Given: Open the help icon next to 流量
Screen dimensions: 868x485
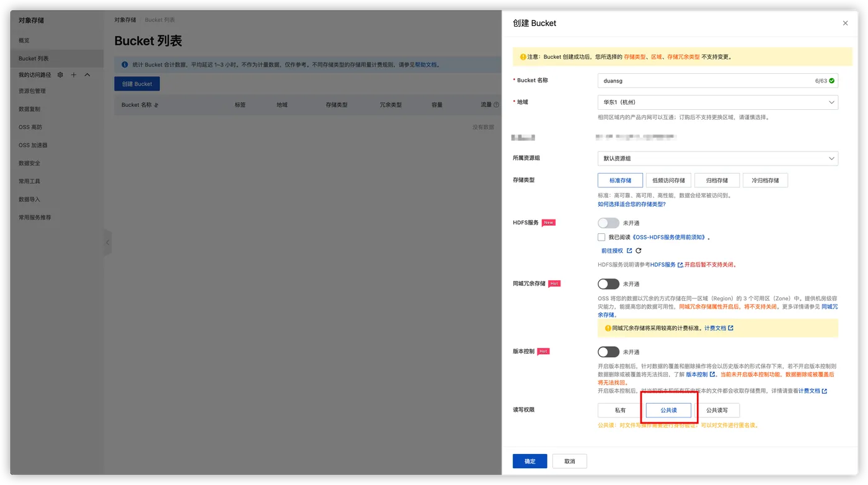Looking at the screenshot, I should coord(497,105).
